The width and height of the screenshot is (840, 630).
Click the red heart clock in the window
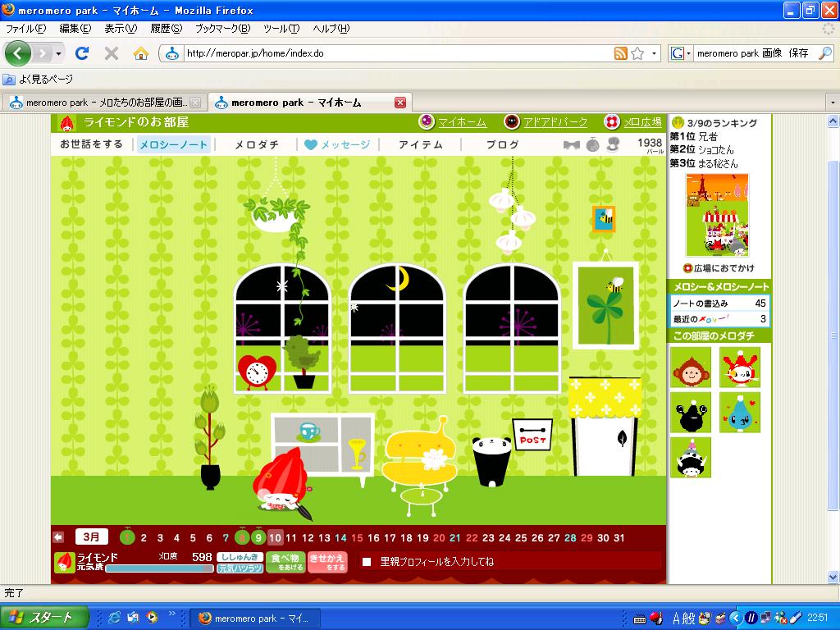(257, 372)
